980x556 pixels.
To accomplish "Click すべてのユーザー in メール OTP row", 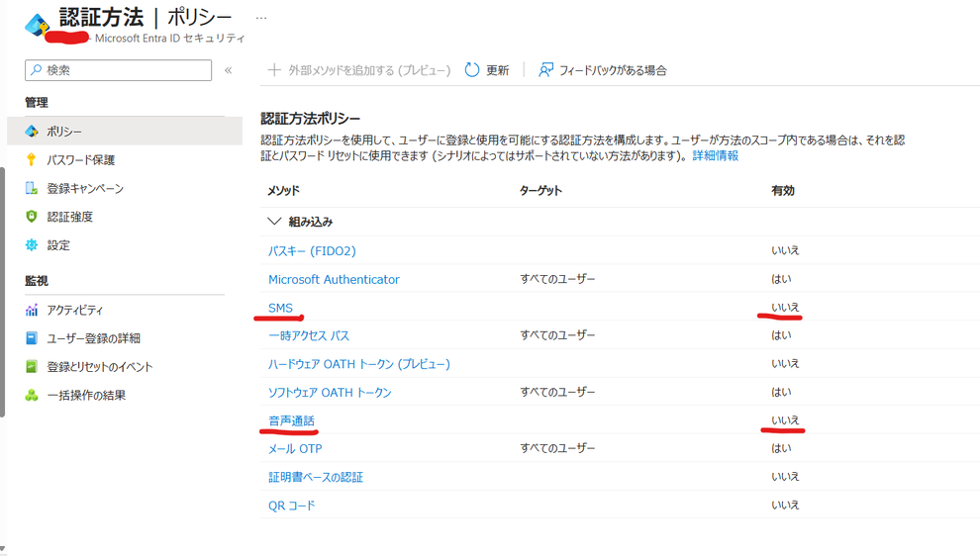I will pyautogui.click(x=557, y=448).
